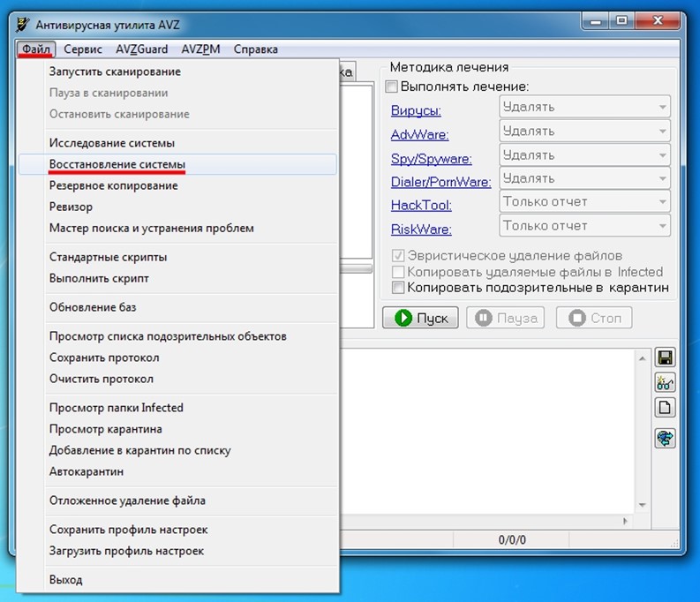Open the Dialer/PornWare action dropdown
This screenshot has height=602, width=700.
point(585,178)
